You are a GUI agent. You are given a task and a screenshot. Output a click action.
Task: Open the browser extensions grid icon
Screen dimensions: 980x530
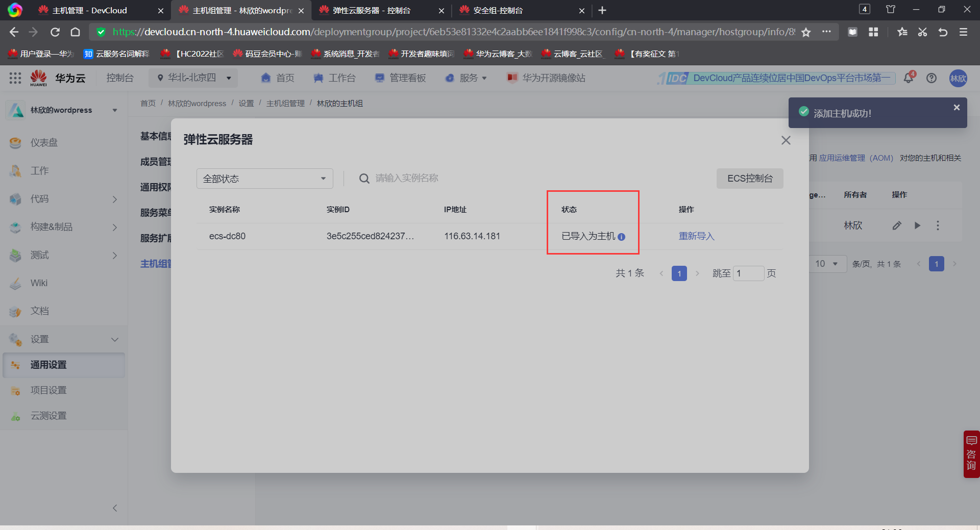pyautogui.click(x=873, y=32)
